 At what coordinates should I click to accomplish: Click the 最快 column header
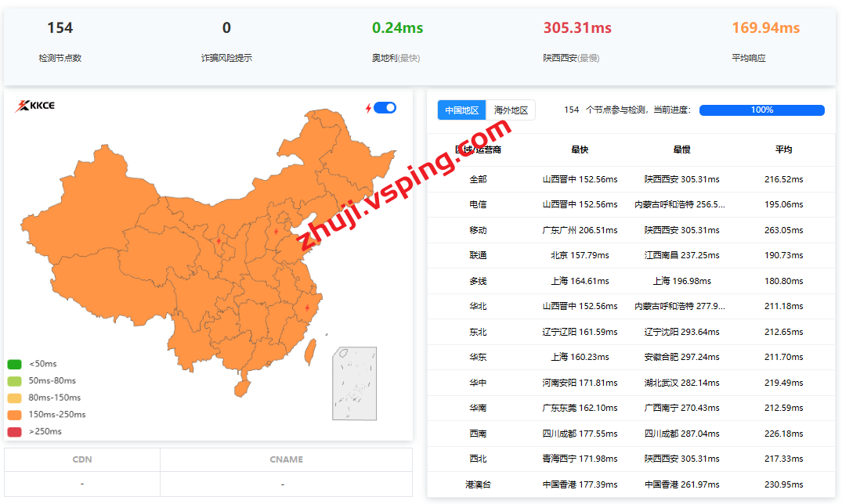580,149
